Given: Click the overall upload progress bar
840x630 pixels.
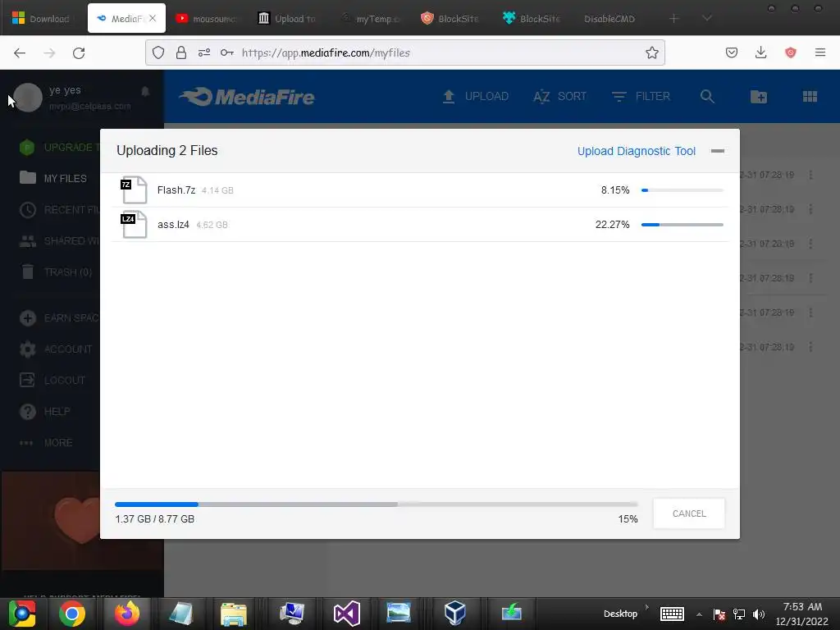Looking at the screenshot, I should coord(376,504).
